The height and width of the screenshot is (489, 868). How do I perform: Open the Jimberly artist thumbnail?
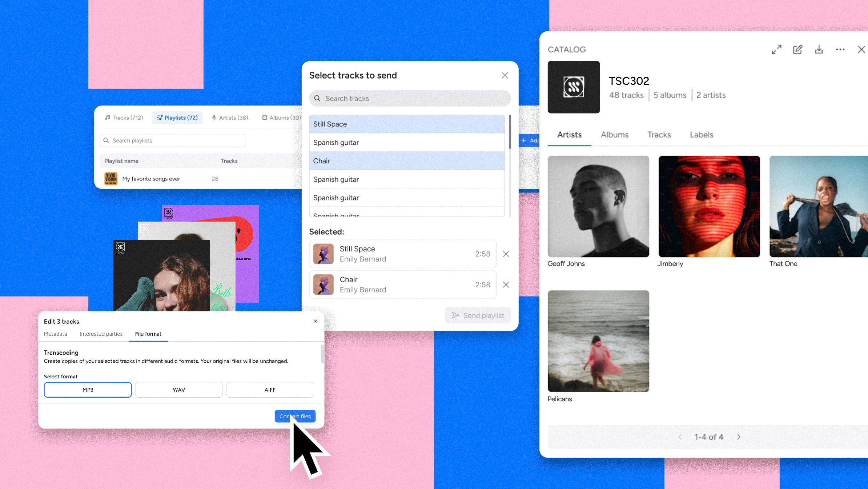coord(709,206)
